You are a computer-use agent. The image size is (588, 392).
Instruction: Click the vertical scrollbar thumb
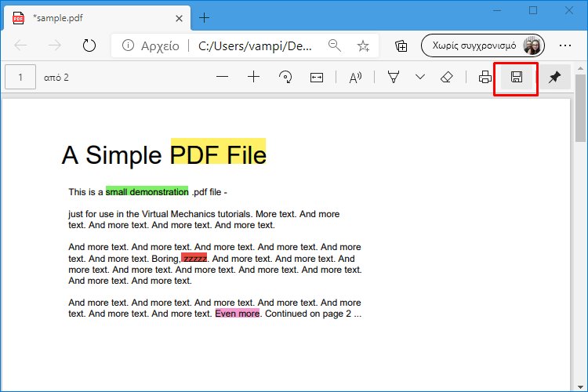coord(580,107)
